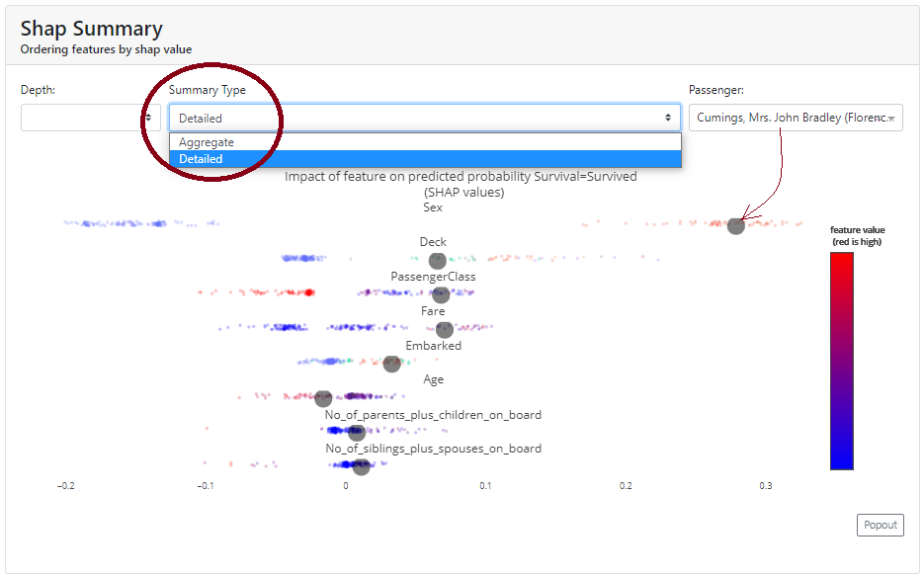Click the gray highlighted marker on Sex row
This screenshot has height=577, width=924.
(735, 225)
